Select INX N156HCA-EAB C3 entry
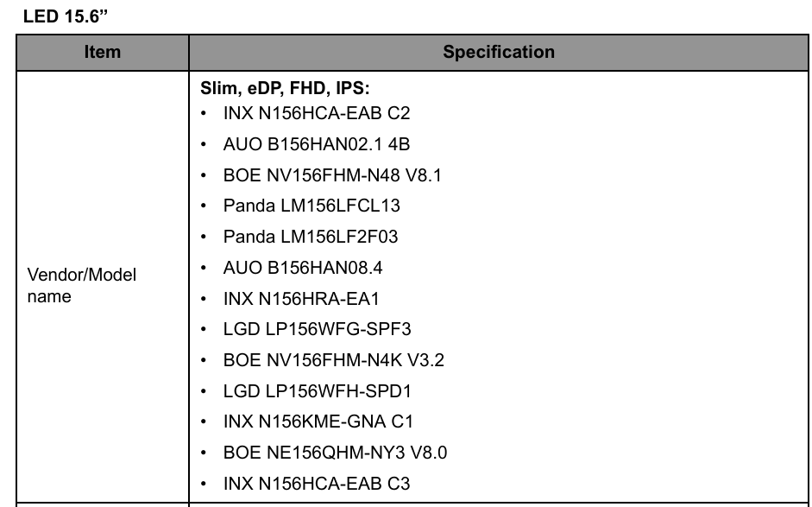The width and height of the screenshot is (812, 507). click(x=317, y=484)
